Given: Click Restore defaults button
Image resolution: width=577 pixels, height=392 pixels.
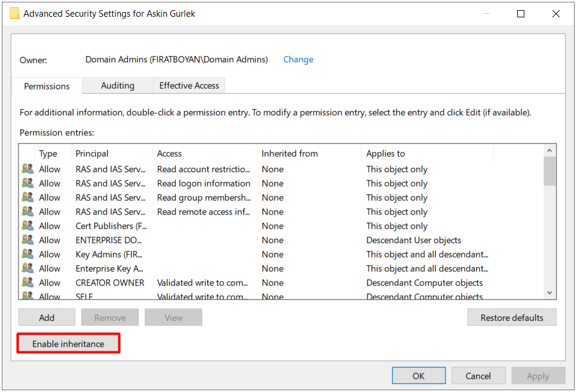Looking at the screenshot, I should [512, 317].
